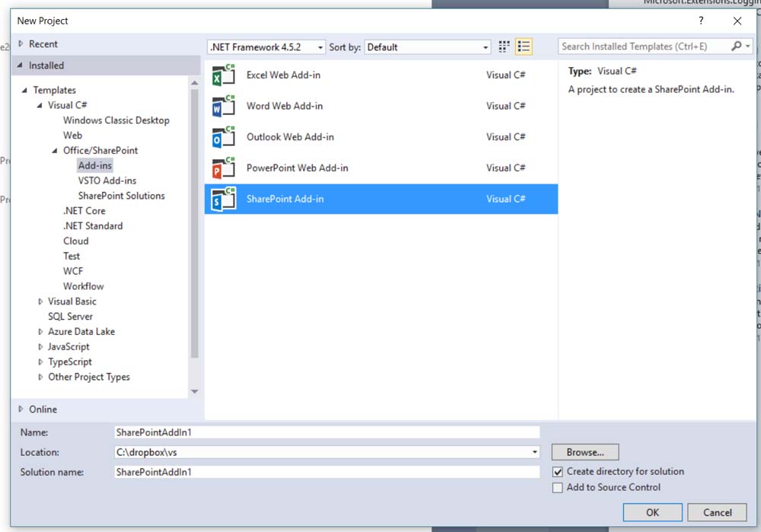Select SharePoint Solutions category
The image size is (761, 532).
click(x=121, y=196)
